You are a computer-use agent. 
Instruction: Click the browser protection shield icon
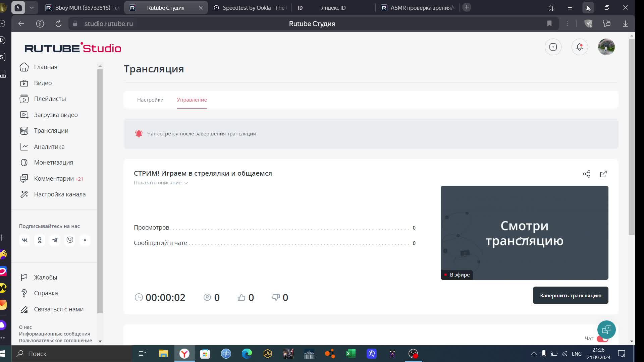coord(589,23)
